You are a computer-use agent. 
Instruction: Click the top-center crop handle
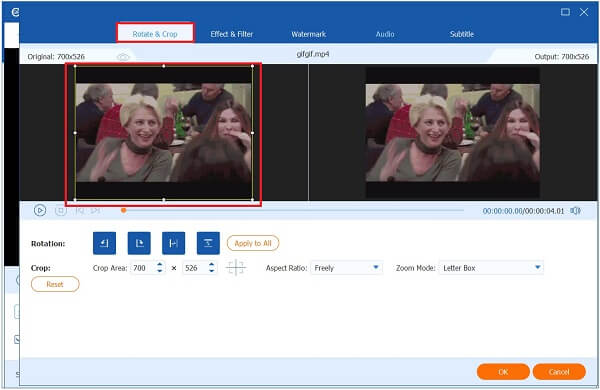tap(164, 66)
